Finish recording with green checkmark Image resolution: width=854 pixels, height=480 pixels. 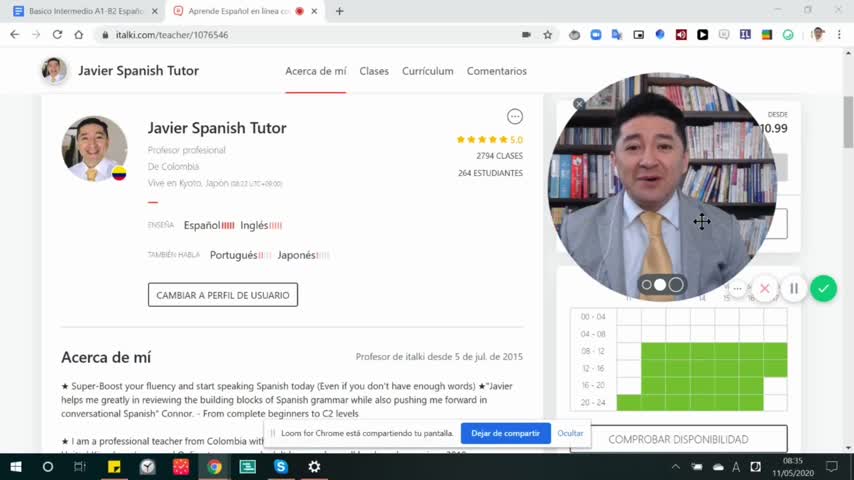click(824, 288)
